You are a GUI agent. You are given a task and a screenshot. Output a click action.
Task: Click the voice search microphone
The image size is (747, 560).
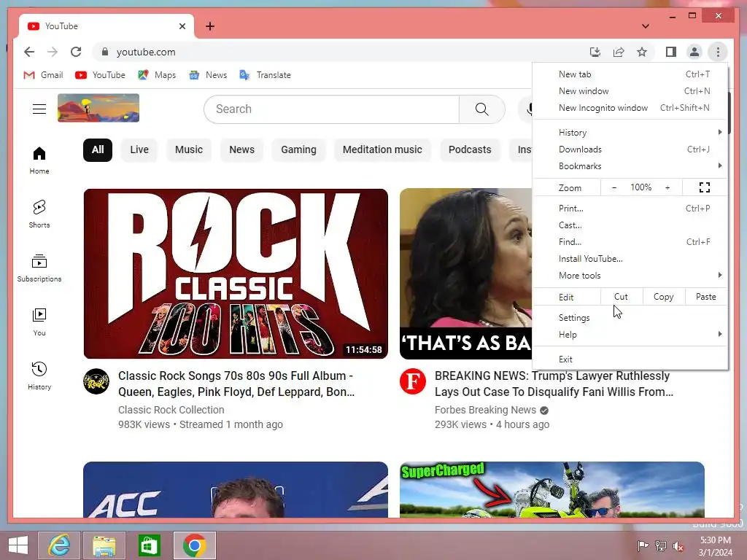[526, 109]
